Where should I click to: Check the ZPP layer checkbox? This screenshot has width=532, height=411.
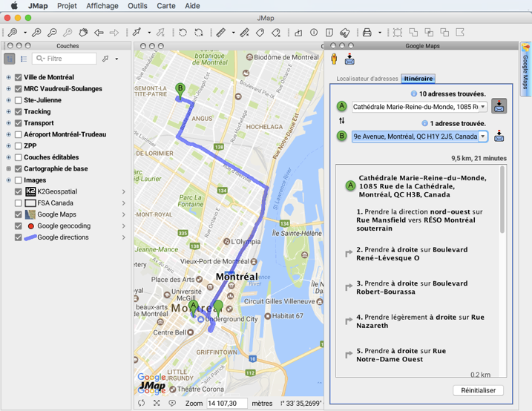click(19, 146)
